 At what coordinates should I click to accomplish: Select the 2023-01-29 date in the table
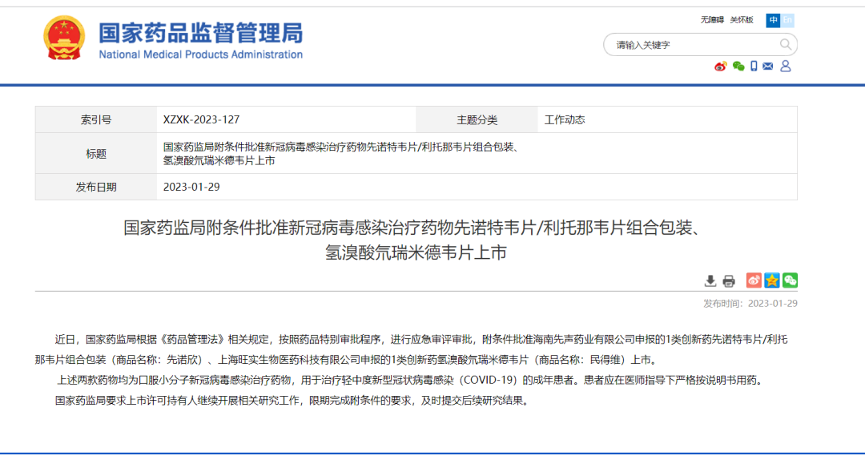click(191, 187)
